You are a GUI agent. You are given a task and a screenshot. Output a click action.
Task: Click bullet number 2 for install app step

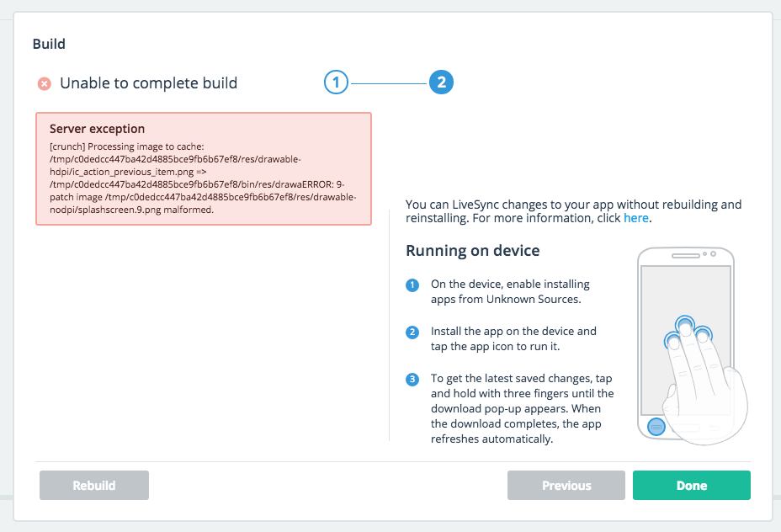click(412, 332)
